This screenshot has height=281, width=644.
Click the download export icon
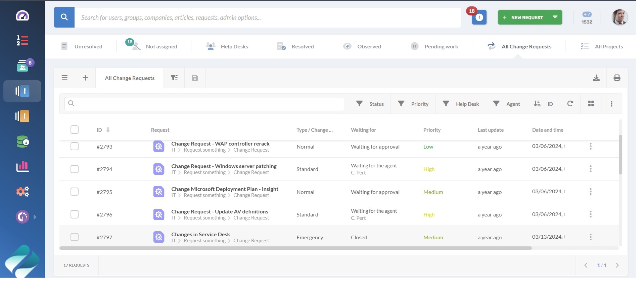click(596, 78)
